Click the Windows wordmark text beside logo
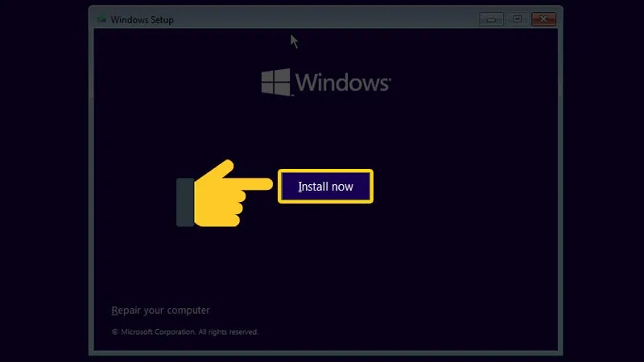Image resolution: width=644 pixels, height=362 pixels. [x=342, y=83]
